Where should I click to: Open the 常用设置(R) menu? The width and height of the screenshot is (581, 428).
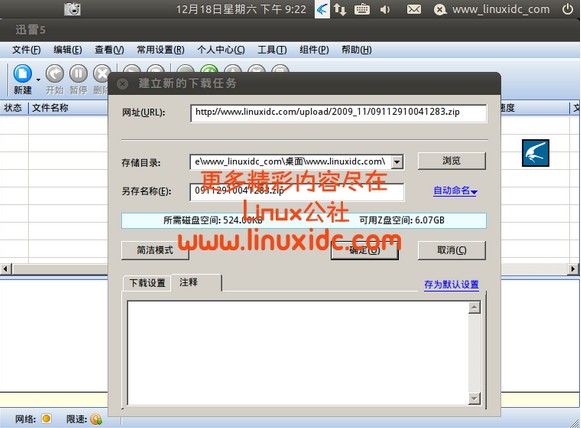coord(160,50)
